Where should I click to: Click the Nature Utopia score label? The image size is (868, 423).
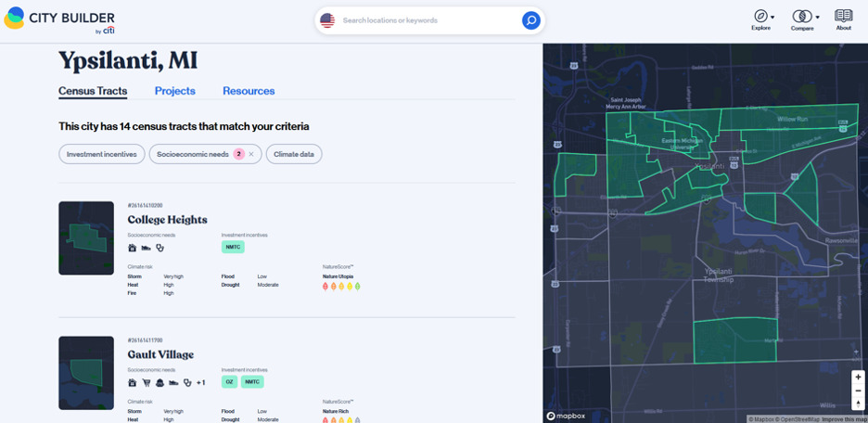click(338, 276)
